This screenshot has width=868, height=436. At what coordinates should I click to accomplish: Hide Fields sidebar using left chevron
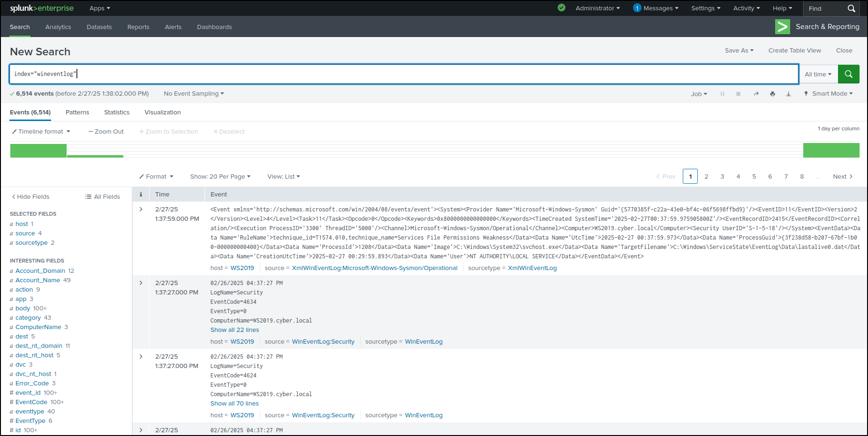pos(30,196)
